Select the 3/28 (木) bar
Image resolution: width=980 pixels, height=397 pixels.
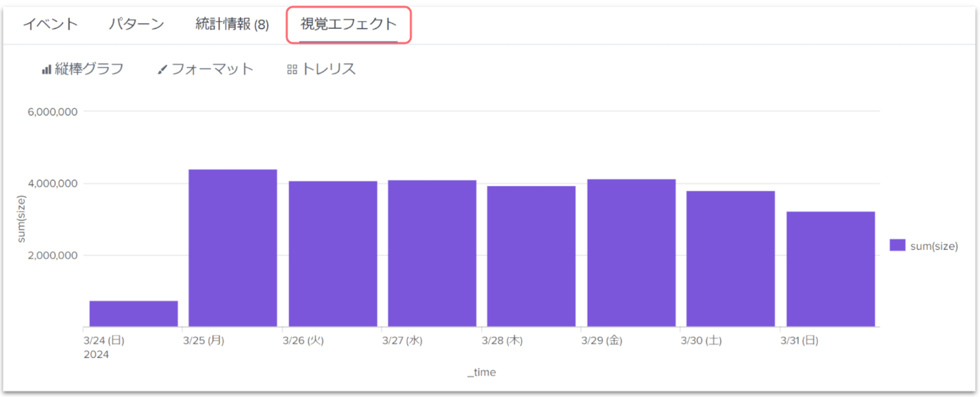click(531, 257)
